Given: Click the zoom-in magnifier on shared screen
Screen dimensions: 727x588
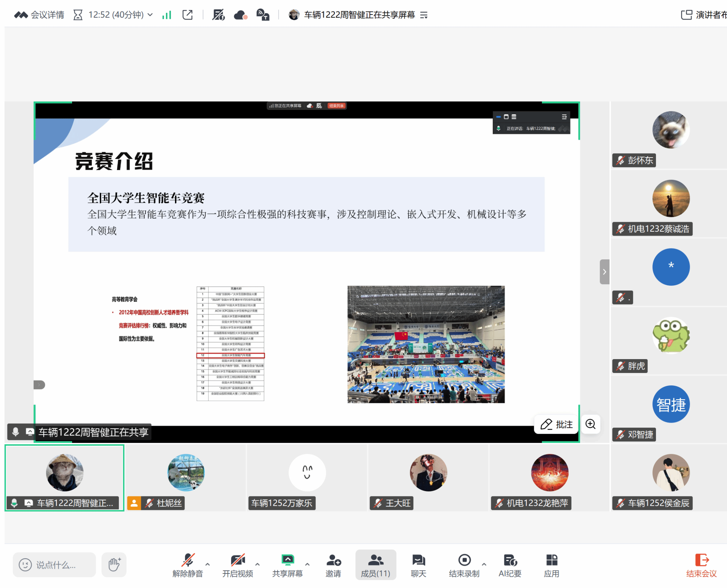Looking at the screenshot, I should [591, 424].
